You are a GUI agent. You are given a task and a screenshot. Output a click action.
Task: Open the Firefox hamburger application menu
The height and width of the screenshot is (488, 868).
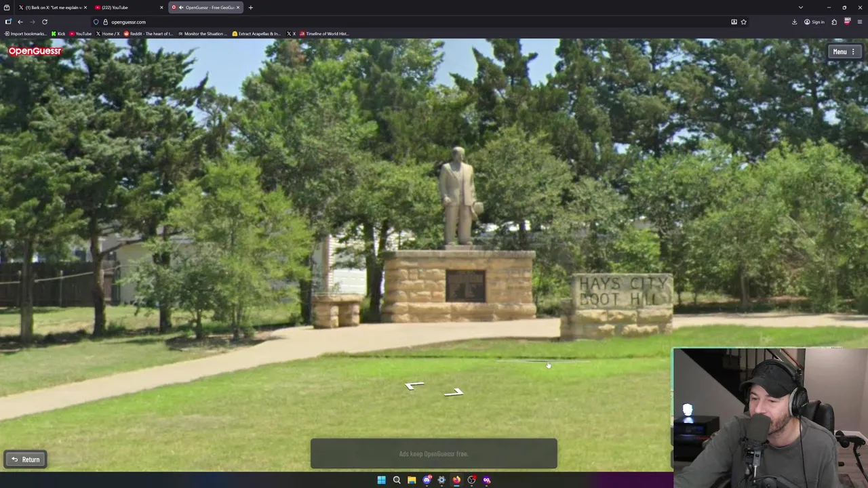click(x=860, y=22)
